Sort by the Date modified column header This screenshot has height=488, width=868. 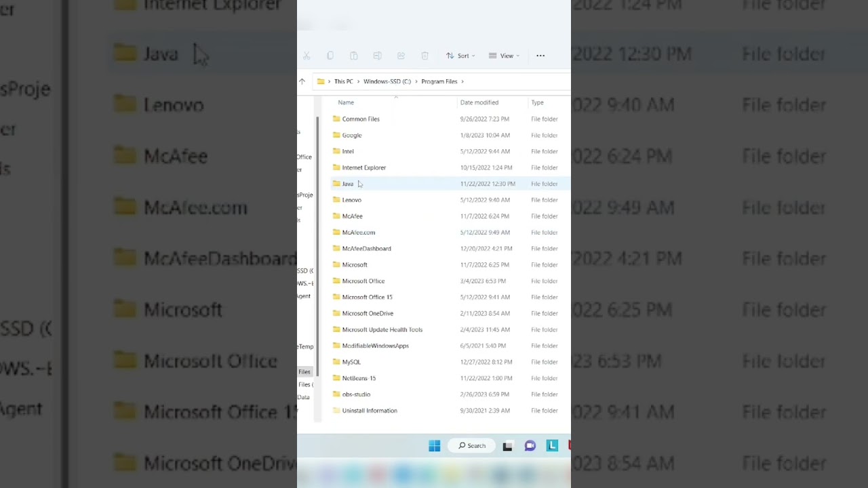pos(479,102)
